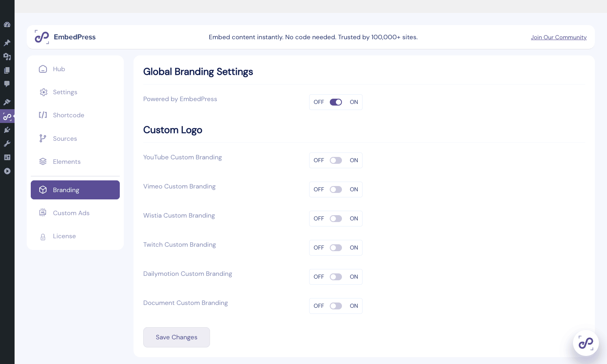Open Settings sliders icon in admin sidebar
The height and width of the screenshot is (364, 607).
(7, 157)
